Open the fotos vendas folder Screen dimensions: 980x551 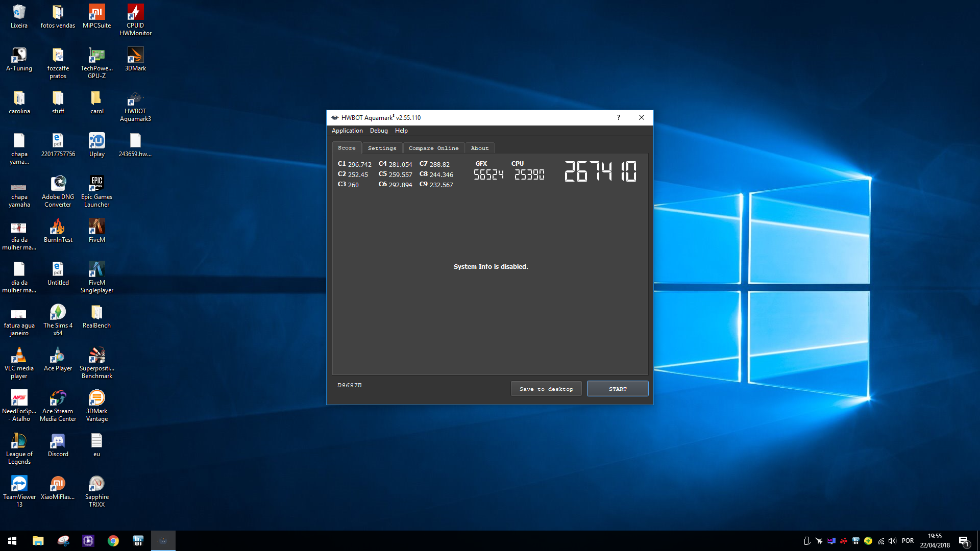[x=58, y=16]
